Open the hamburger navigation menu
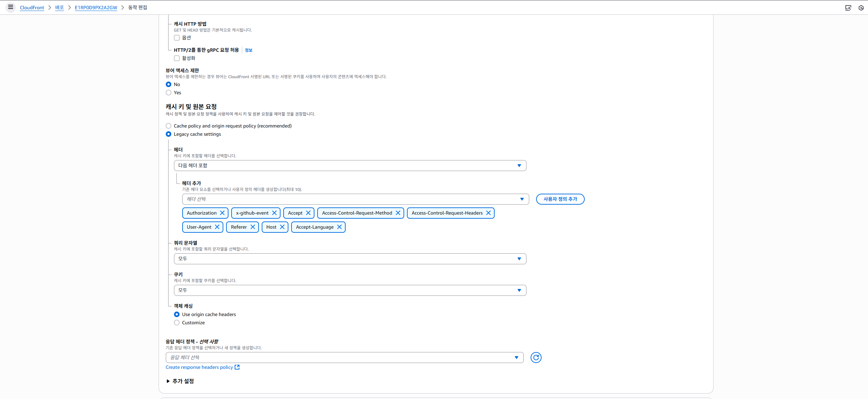Image resolution: width=868 pixels, height=399 pixels. click(11, 7)
